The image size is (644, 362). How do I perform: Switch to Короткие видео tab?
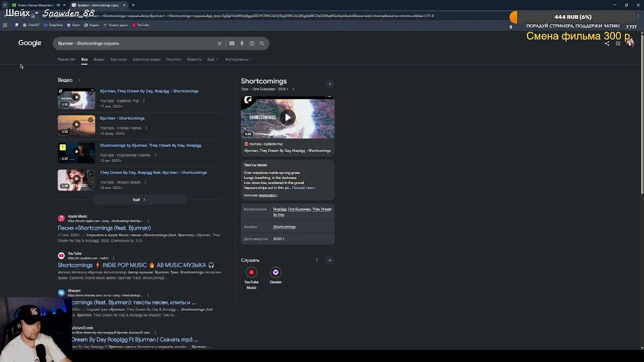[x=146, y=59]
